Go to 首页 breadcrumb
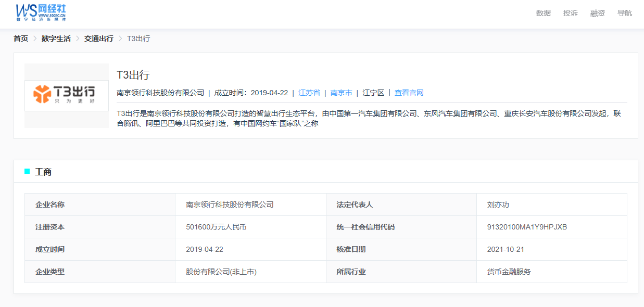644x307 pixels. [x=21, y=39]
